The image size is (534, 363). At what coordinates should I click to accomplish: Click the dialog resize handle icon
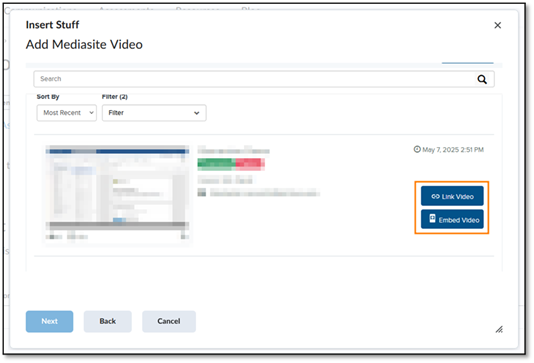click(499, 329)
